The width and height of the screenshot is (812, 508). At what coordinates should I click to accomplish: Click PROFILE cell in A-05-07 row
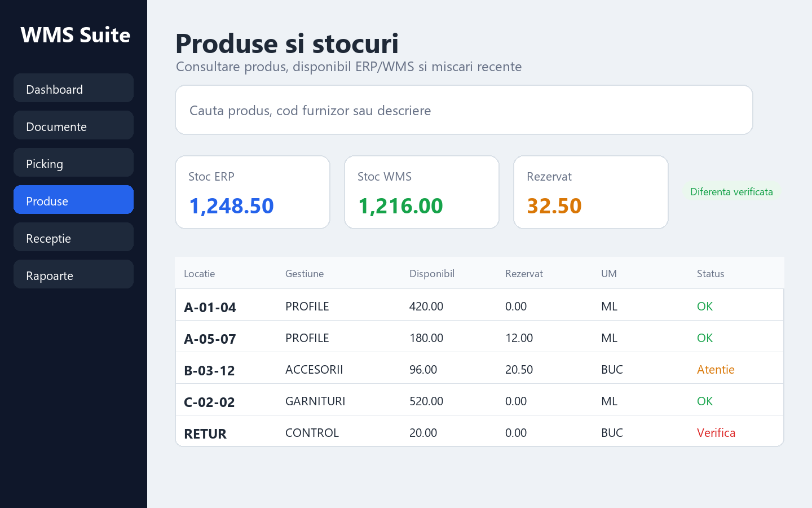307,338
